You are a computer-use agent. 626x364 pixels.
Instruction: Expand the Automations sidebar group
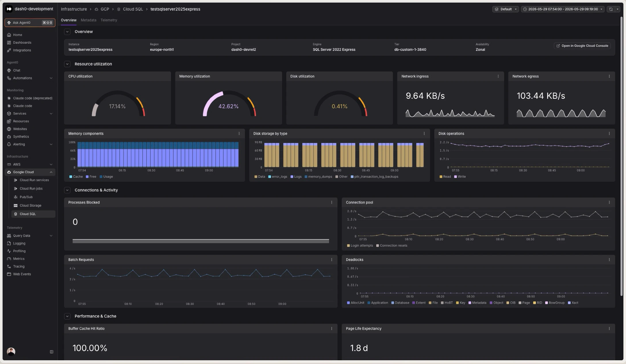pos(51,78)
